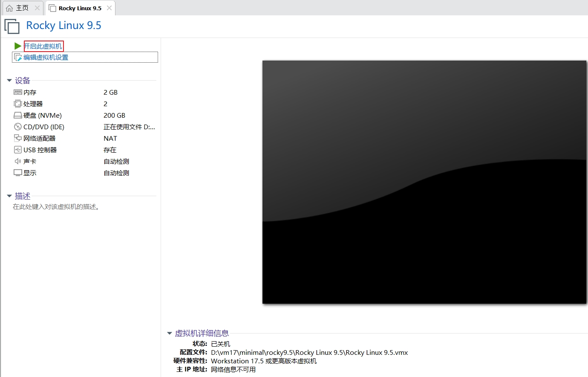Click the 200 GB disk size value
Screen dimensions: 588x377
pyautogui.click(x=114, y=115)
